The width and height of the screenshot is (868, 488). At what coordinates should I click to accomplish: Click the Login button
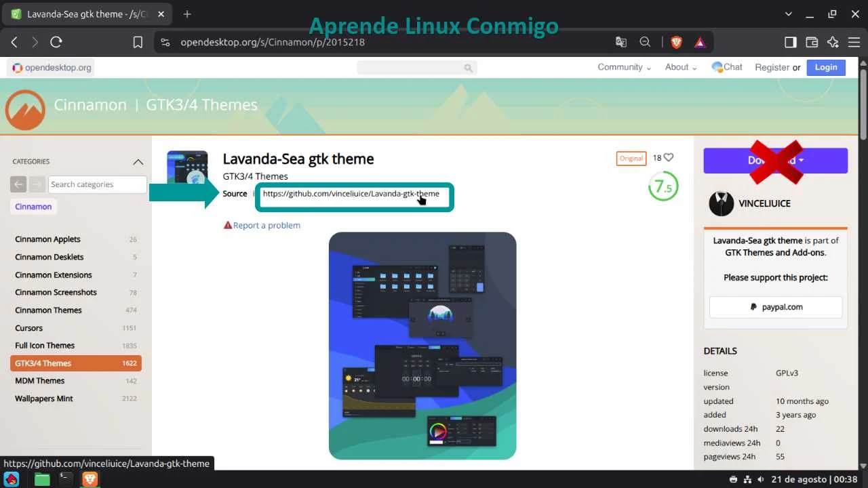pyautogui.click(x=826, y=67)
